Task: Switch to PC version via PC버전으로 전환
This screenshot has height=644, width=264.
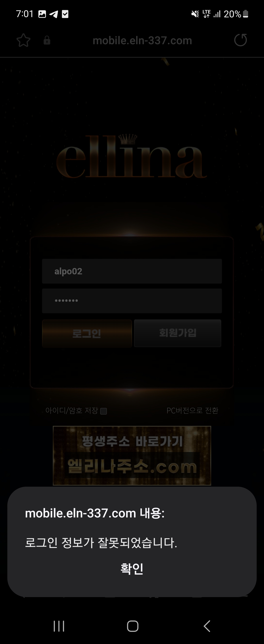Action: click(192, 410)
